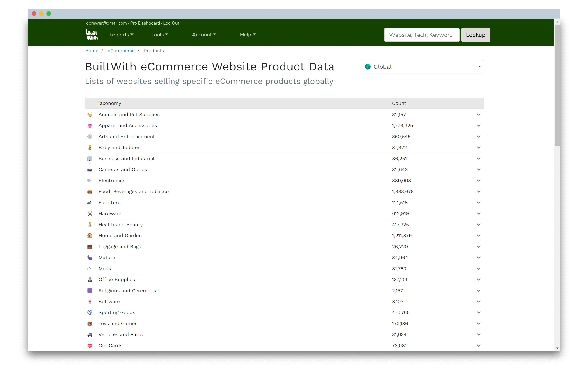Click the Cameras and Optics camera icon

(x=90, y=170)
